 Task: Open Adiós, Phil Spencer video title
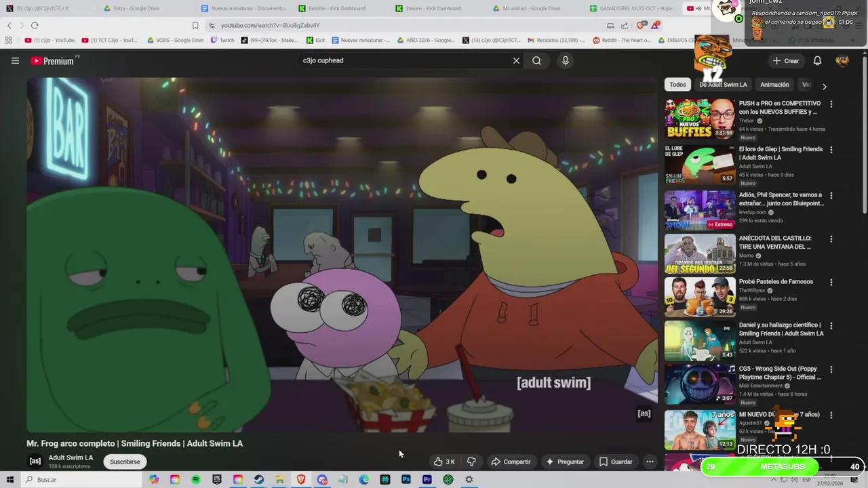781,199
